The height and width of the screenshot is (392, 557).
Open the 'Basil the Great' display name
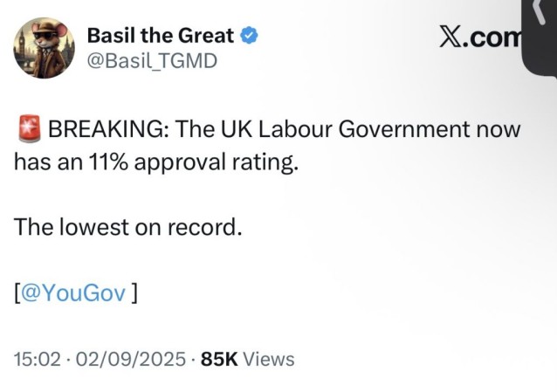[x=161, y=36]
